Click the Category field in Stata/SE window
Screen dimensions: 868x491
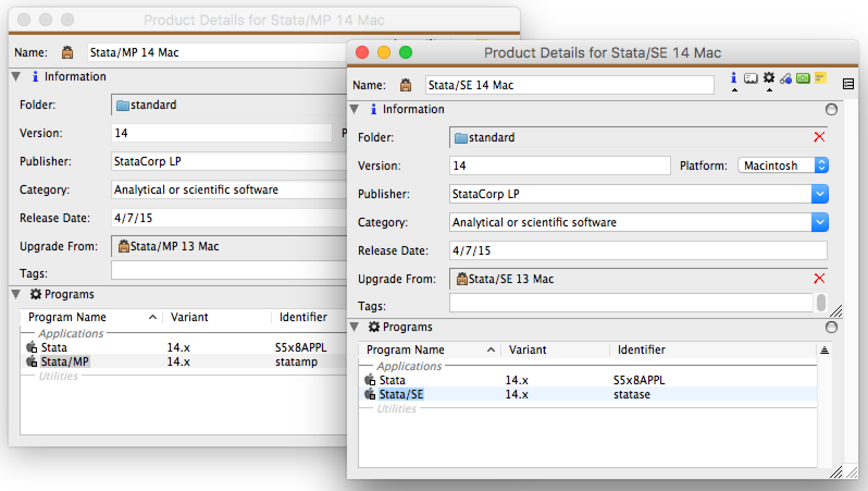[x=631, y=222]
